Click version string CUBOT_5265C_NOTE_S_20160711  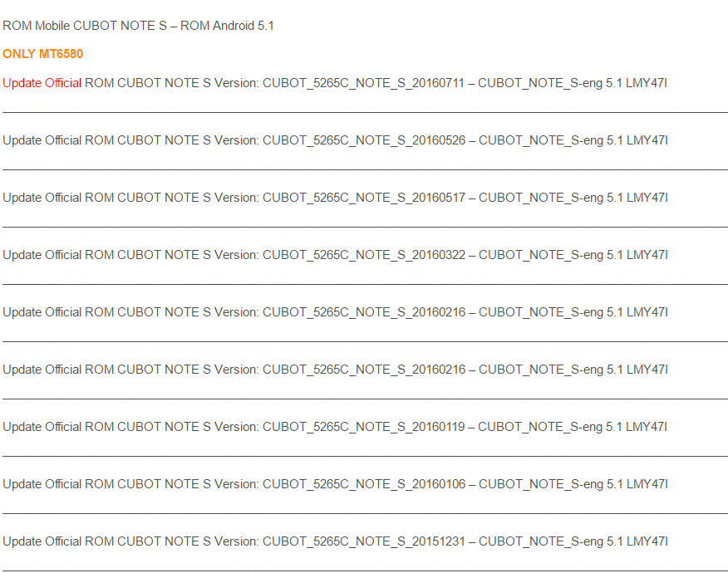coord(363,84)
